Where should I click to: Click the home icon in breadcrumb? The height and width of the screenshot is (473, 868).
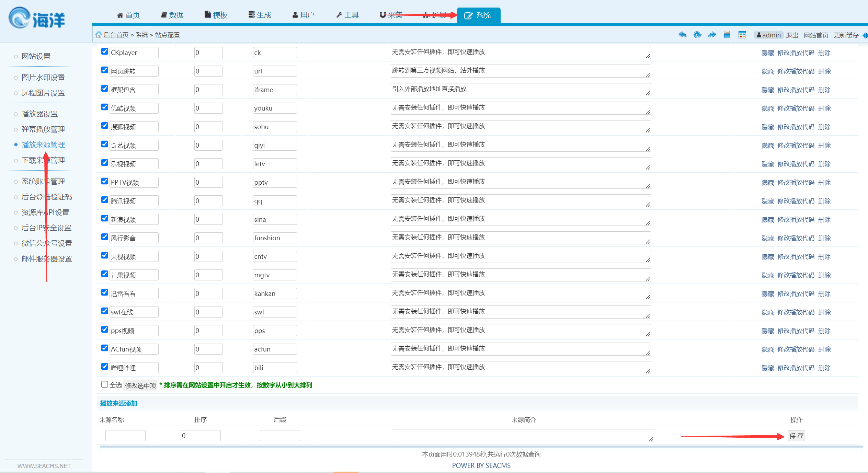pyautogui.click(x=99, y=35)
